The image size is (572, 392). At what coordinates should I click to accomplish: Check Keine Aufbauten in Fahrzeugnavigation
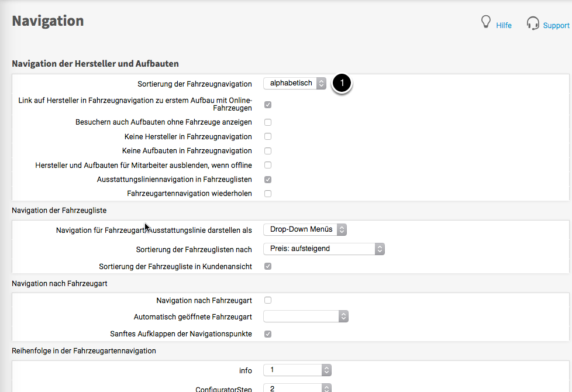click(268, 151)
